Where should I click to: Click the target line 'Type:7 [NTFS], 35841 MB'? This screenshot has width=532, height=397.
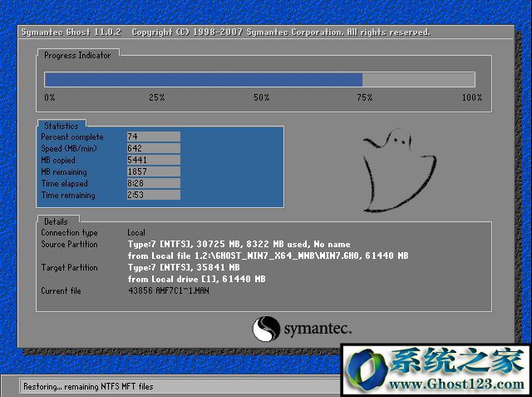(x=184, y=267)
